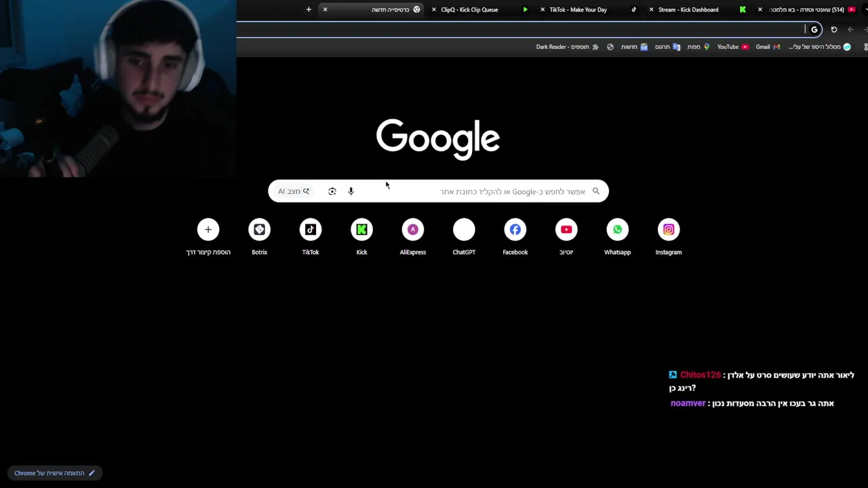Click noamver username in chat overlay
868x488 pixels.
pos(688,403)
